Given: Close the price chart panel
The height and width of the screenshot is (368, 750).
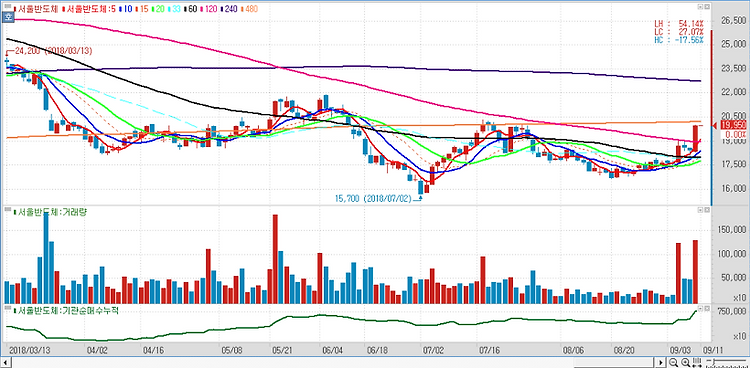Looking at the screenshot, I should (x=706, y=8).
